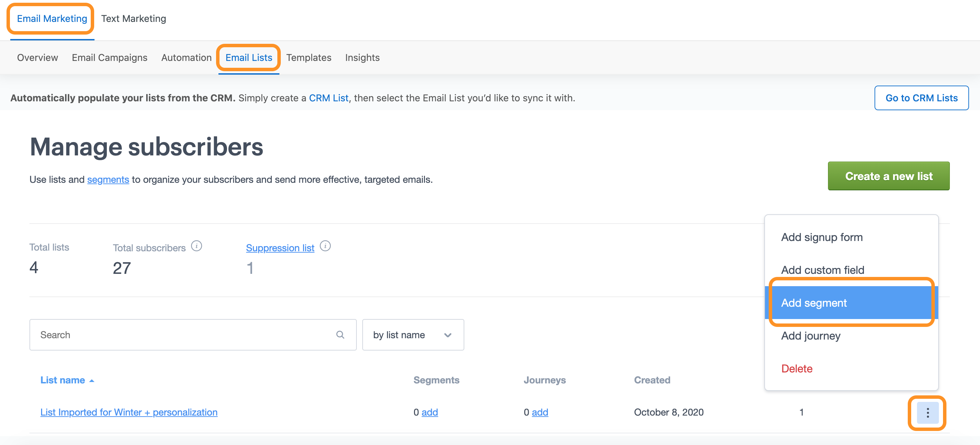Open List Imported for Winter + personalization

[129, 412]
